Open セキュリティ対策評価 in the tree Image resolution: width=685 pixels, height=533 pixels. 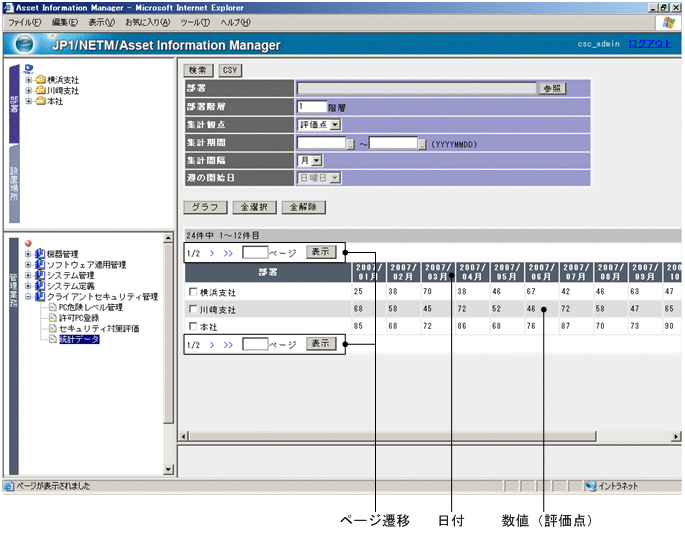tap(98, 329)
